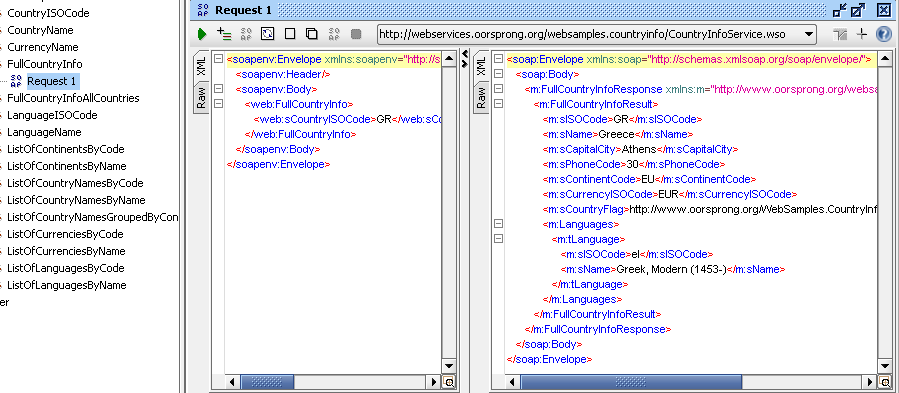899x393 pixels.
Task: Select the ListOfContinentsByCode operation
Action: click(x=66, y=149)
